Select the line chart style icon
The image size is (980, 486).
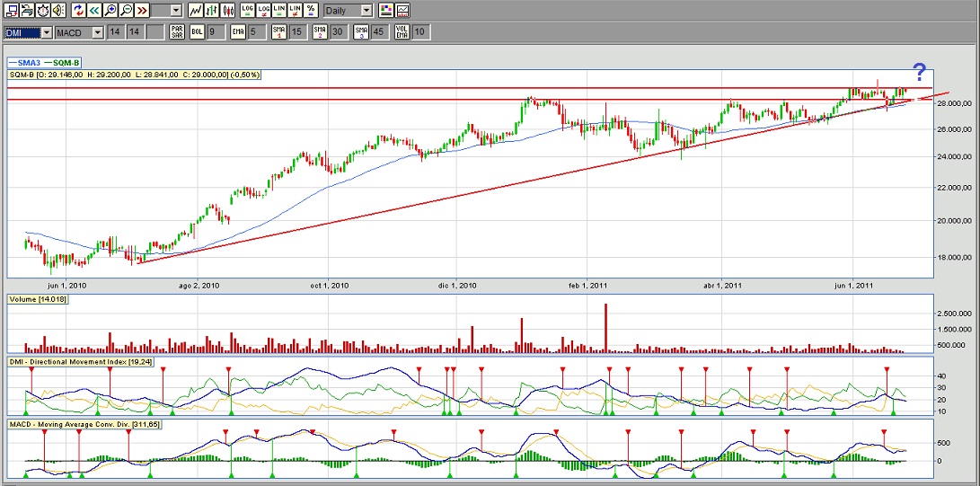pyautogui.click(x=195, y=11)
